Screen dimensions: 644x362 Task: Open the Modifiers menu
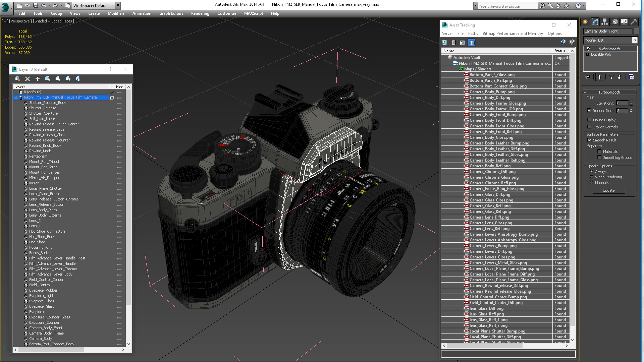(116, 13)
